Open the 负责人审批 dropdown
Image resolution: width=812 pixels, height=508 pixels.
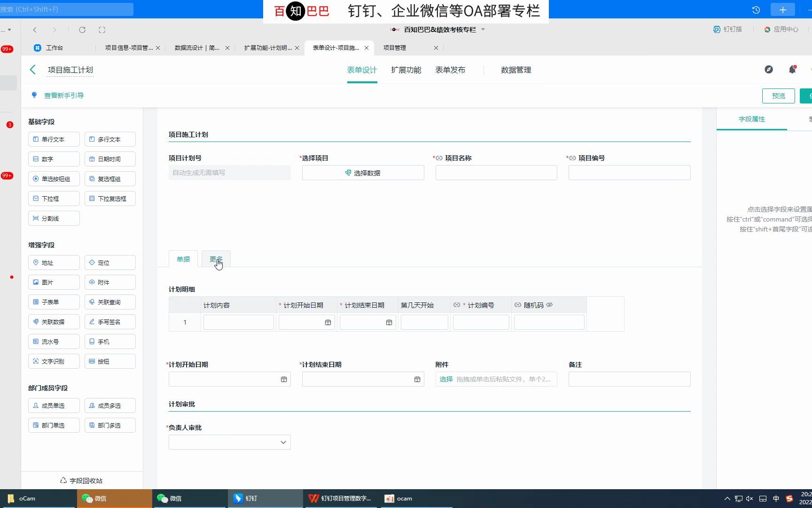tap(229, 442)
